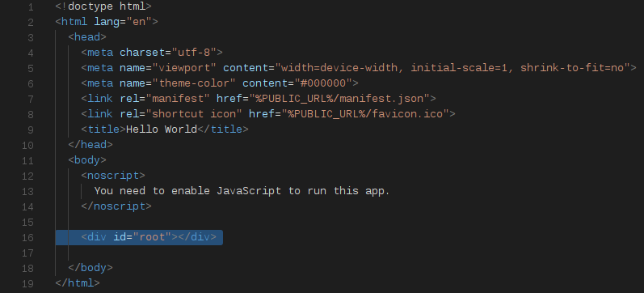Click the closing div tag on line 16
This screenshot has height=293, width=644.
coord(197,237)
